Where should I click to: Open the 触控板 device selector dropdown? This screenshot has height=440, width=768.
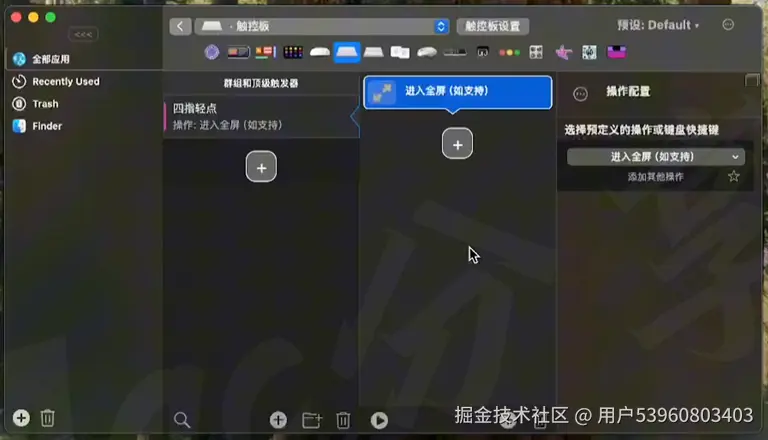pyautogui.click(x=322, y=26)
